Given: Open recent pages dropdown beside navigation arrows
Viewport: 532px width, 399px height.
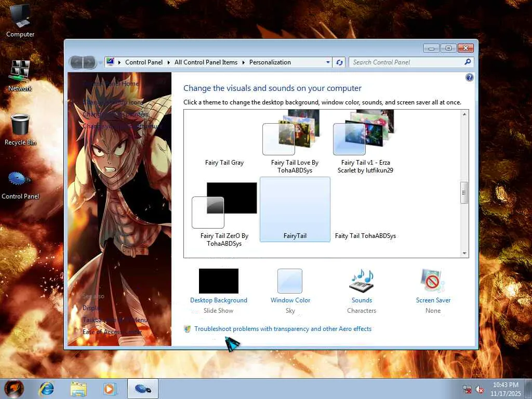Looking at the screenshot, I should (100, 62).
